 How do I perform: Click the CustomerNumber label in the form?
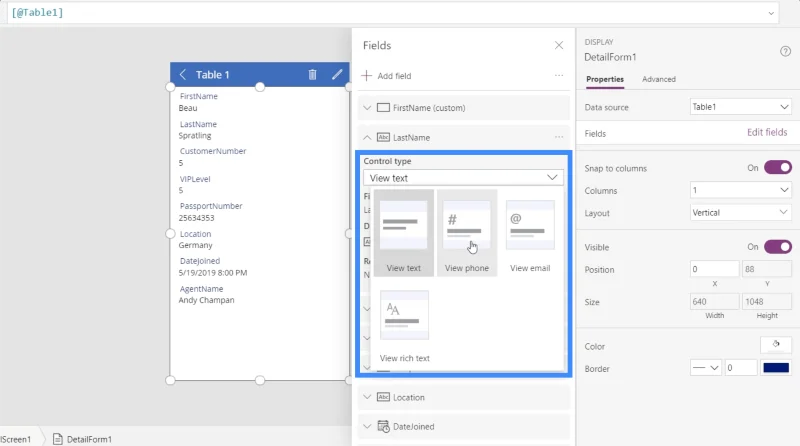tap(213, 151)
